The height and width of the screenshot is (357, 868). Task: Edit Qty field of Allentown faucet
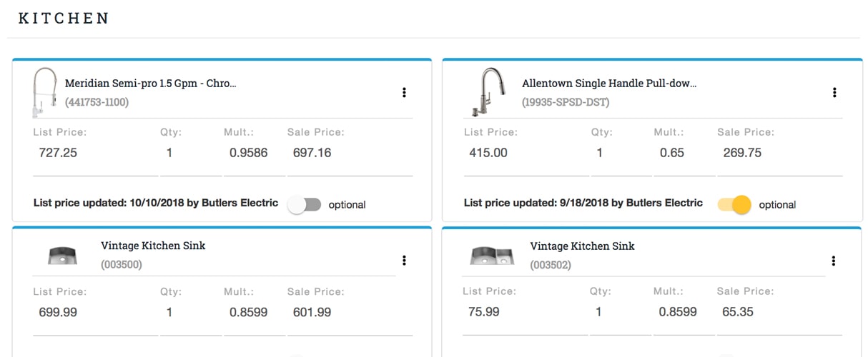coord(621,154)
